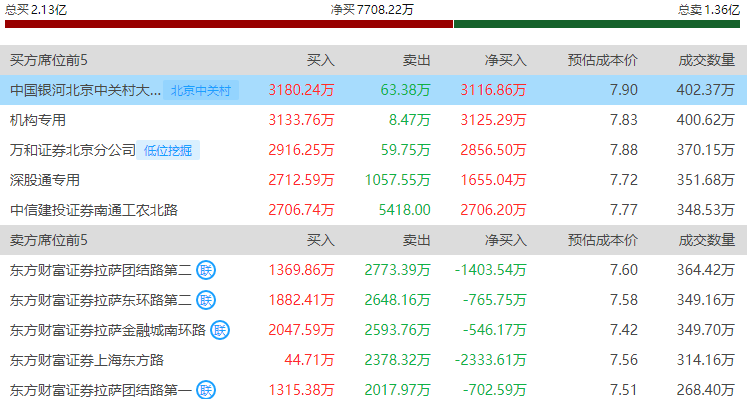This screenshot has width=747, height=399.
Task: Click net buy value 3125.29万
Action: tap(493, 120)
